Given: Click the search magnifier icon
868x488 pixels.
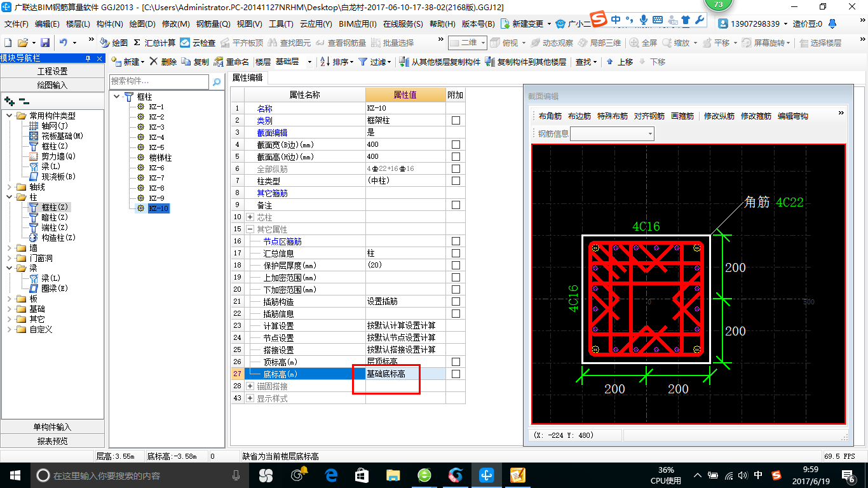Looking at the screenshot, I should tap(217, 81).
